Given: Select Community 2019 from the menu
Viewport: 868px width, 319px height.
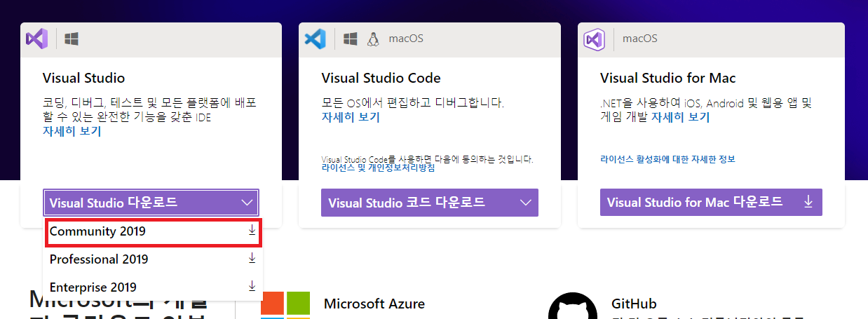Looking at the screenshot, I should (x=154, y=232).
